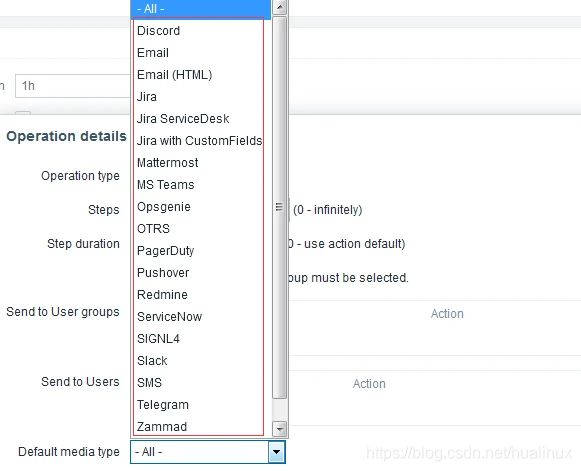Select PagerDuty option
Screen dimensions: 581x471
click(166, 251)
